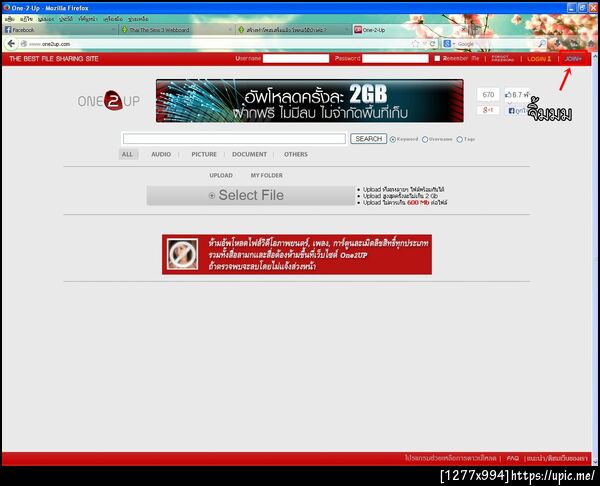Go to the Home page icon
This screenshot has height=486, width=600.
point(591,44)
